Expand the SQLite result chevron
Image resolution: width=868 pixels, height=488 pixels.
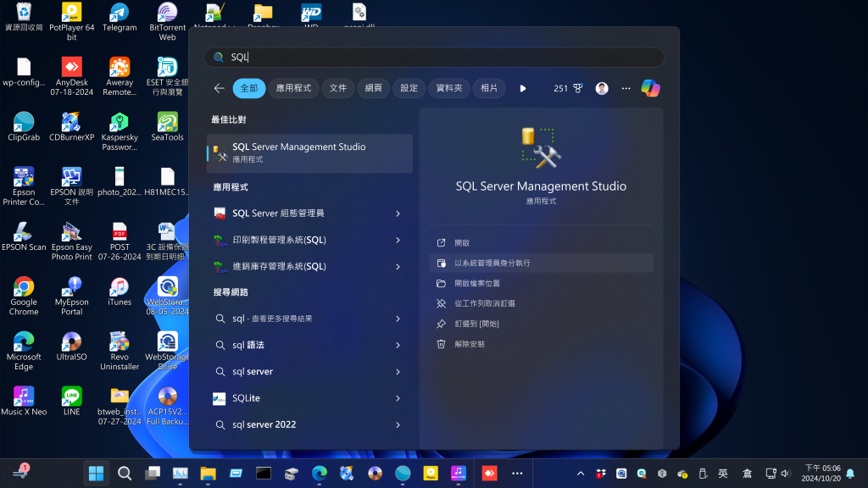pos(398,398)
